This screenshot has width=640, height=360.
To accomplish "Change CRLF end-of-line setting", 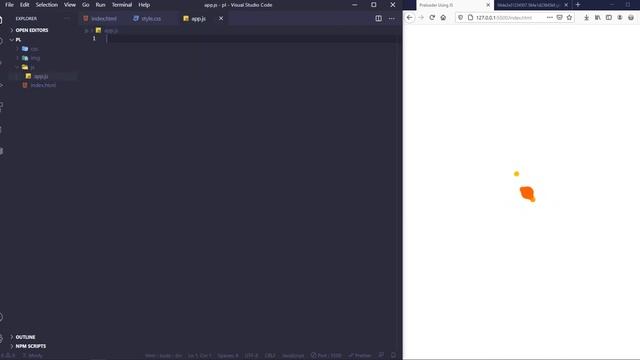I will [270, 356].
